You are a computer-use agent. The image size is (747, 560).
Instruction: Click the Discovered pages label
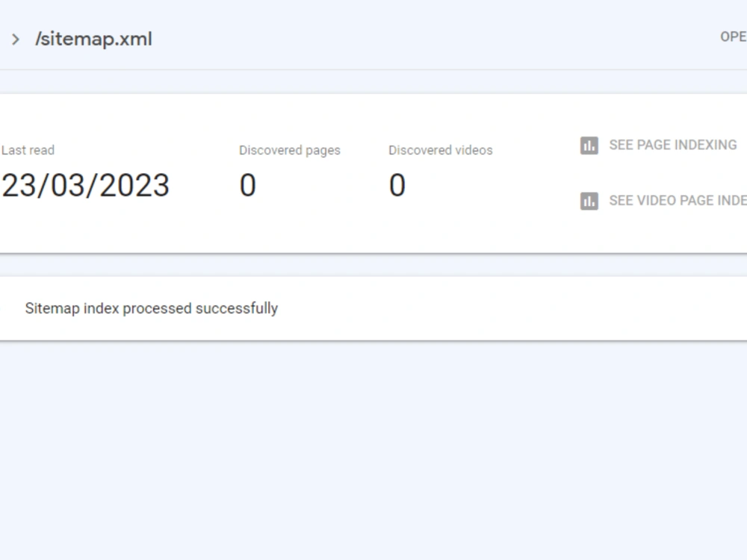[x=290, y=150]
